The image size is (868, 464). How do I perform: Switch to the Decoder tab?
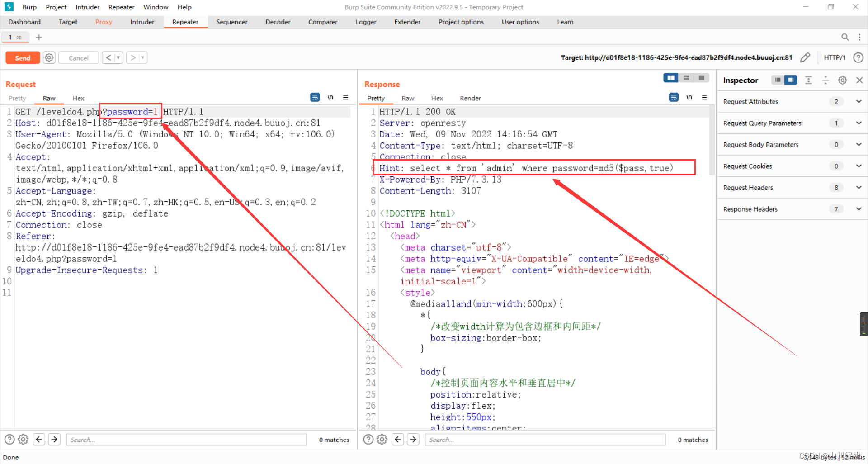(x=278, y=22)
